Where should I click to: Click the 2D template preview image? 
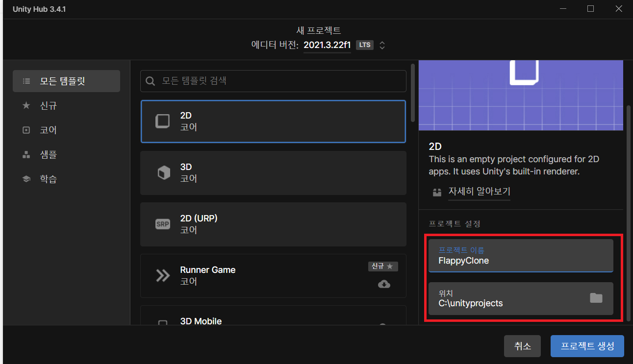[x=521, y=96]
